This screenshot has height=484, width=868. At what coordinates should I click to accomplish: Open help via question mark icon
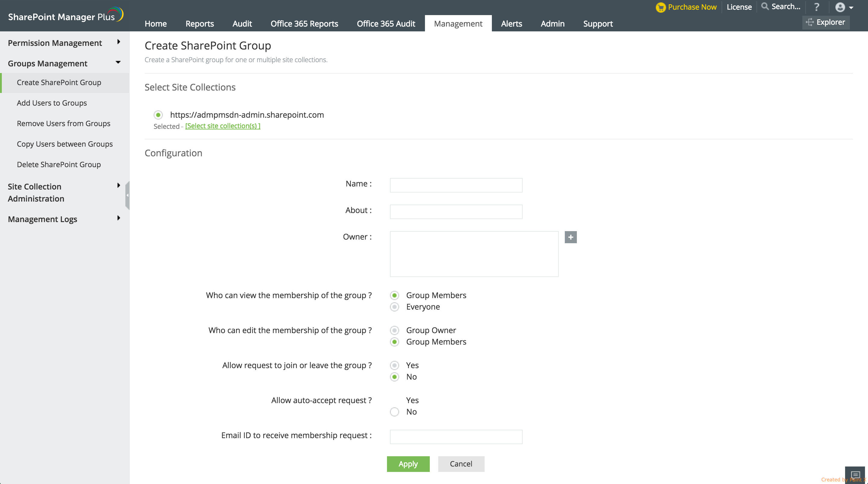click(816, 7)
